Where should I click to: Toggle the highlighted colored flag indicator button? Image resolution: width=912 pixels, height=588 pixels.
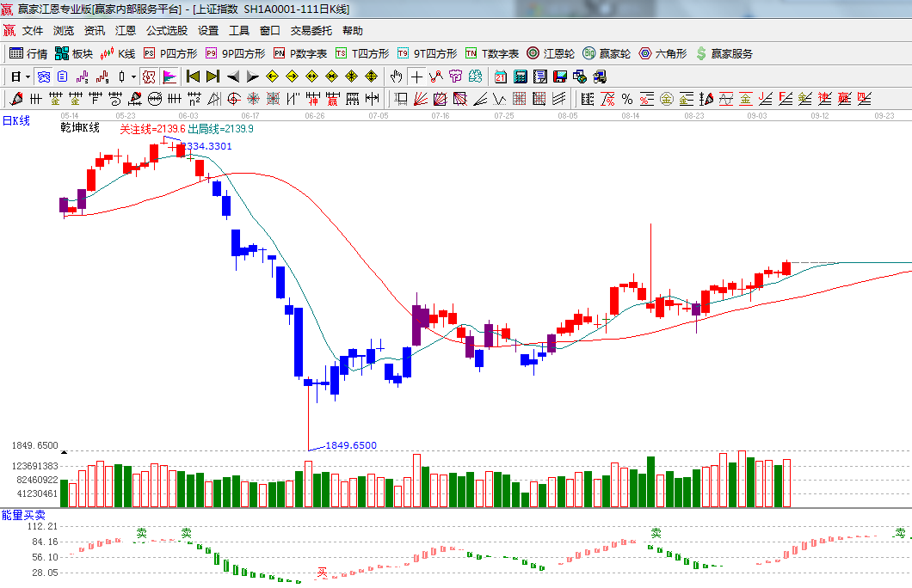click(x=169, y=77)
